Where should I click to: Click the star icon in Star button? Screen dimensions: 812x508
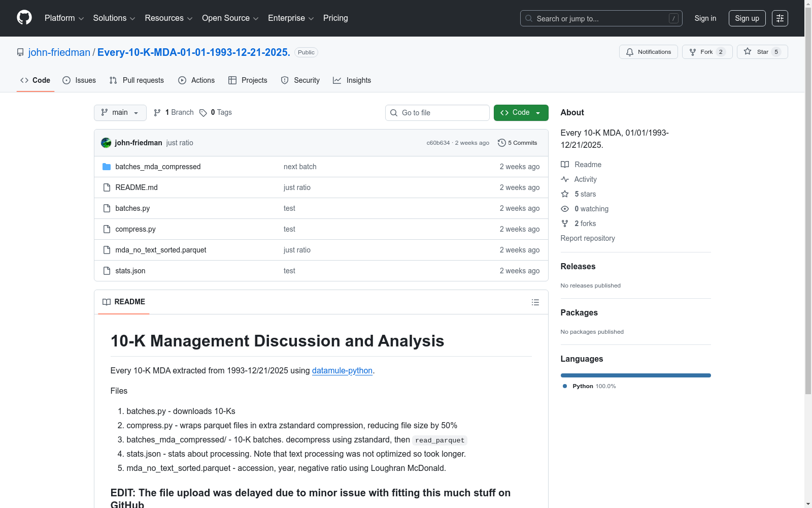(x=748, y=51)
